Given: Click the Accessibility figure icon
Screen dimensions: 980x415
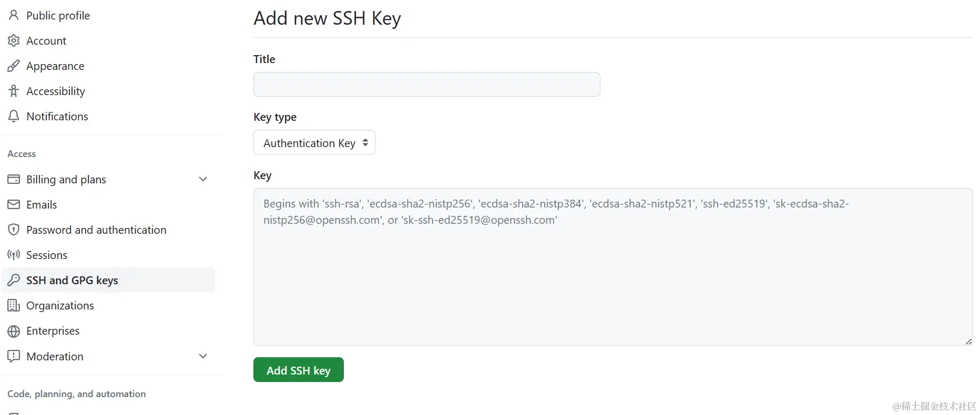Looking at the screenshot, I should pos(14,91).
